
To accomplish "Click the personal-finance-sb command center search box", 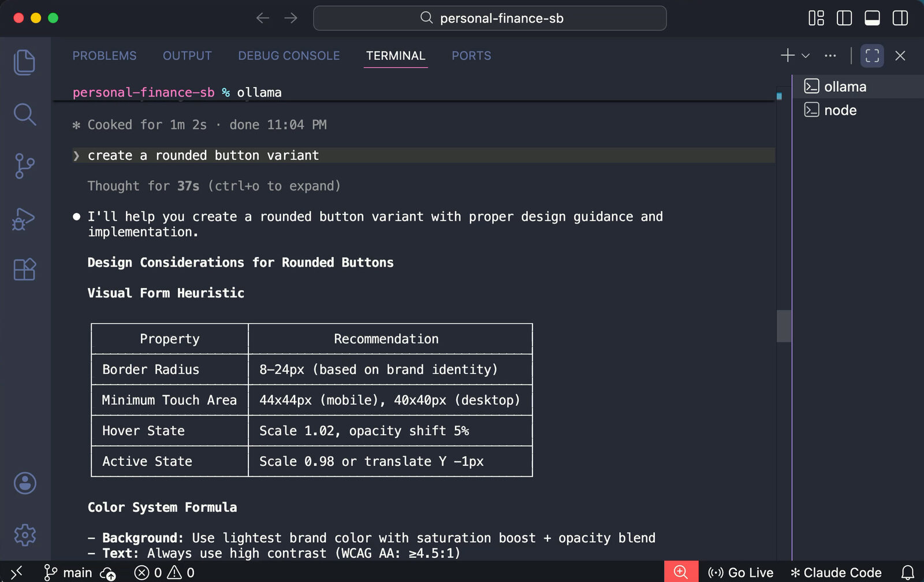I will pyautogui.click(x=490, y=18).
